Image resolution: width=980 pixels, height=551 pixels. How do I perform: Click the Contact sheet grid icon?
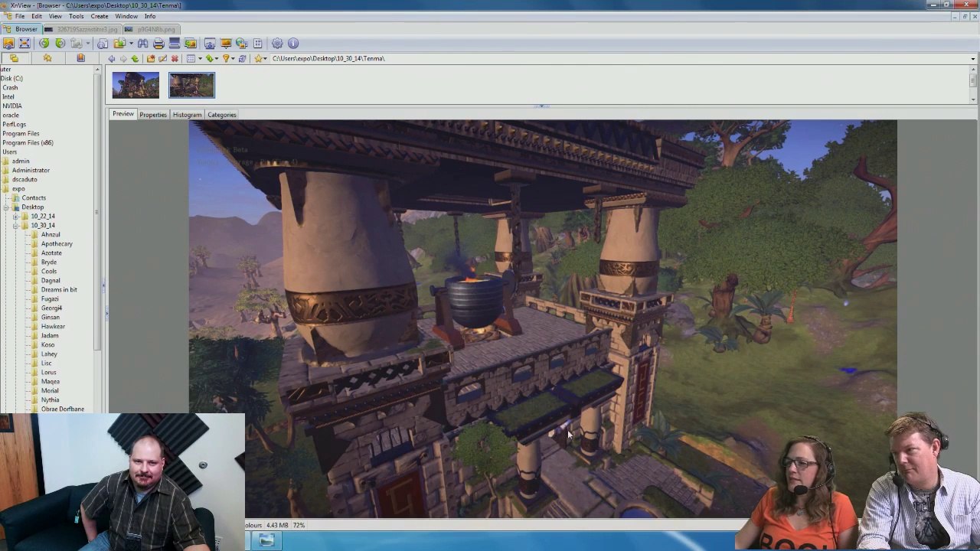pos(258,44)
